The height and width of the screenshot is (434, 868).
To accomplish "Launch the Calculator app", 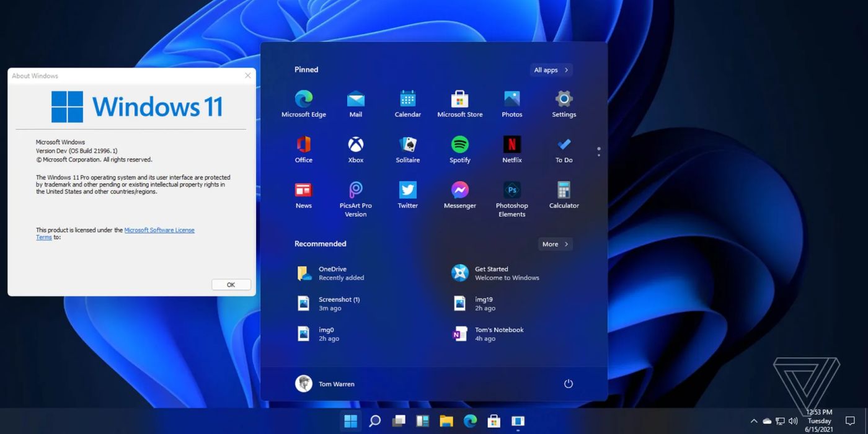I will click(x=564, y=193).
